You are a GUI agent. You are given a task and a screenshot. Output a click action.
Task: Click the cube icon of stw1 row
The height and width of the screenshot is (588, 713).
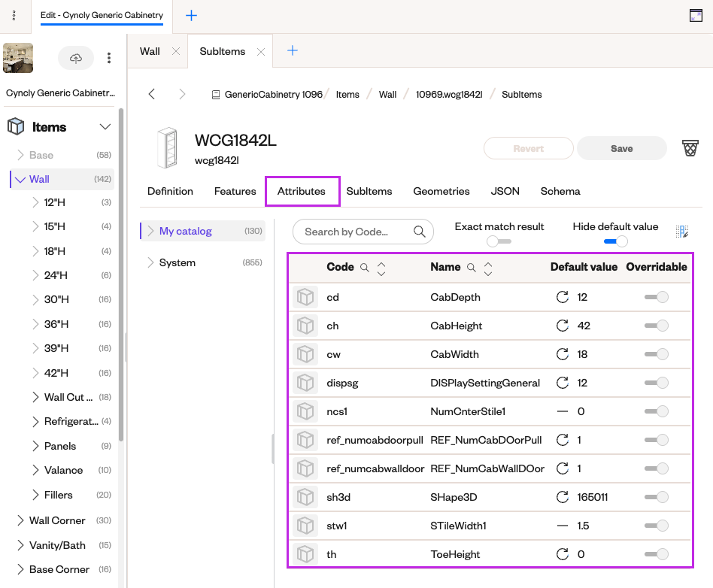(305, 526)
